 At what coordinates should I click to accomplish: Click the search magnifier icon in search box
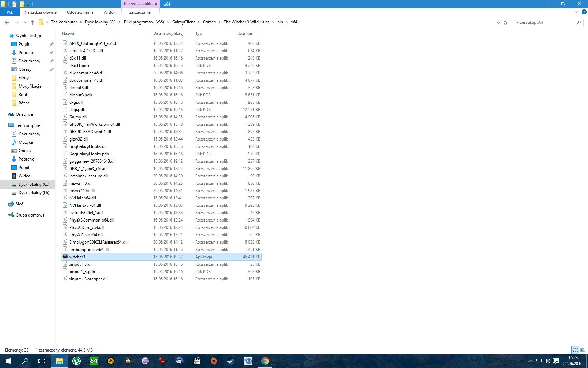[579, 22]
